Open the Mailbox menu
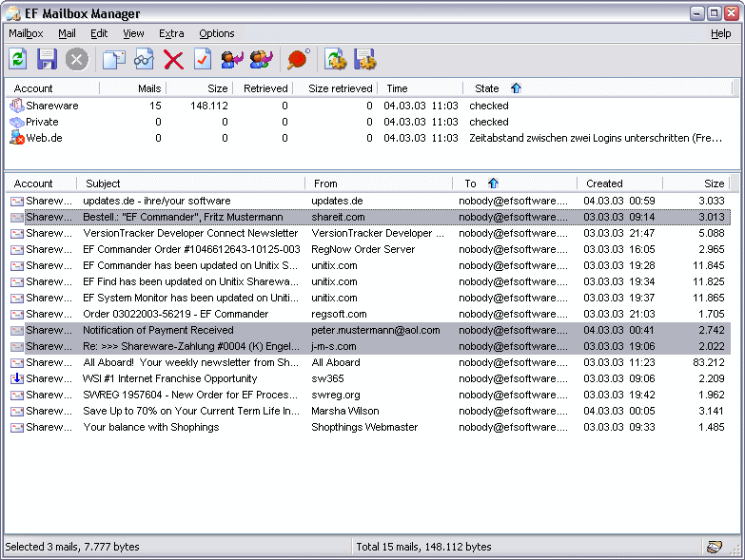Screen dimensions: 745x560 tap(26, 33)
